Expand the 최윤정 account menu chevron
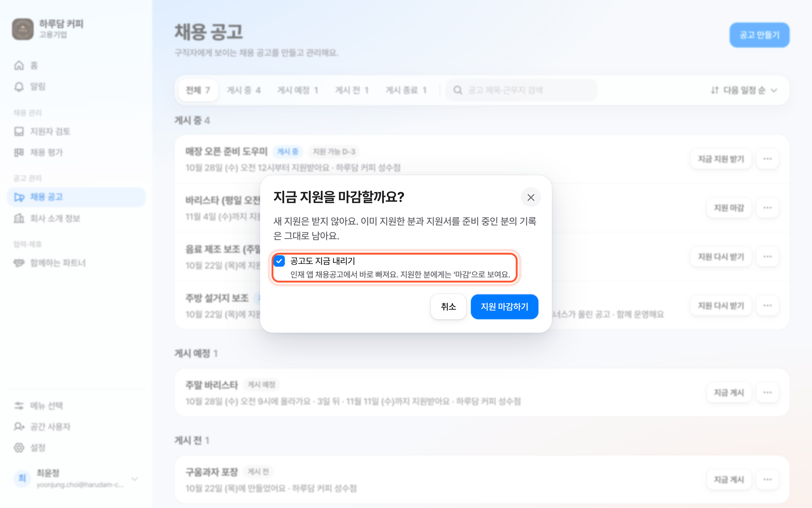812x508 pixels. tap(134, 478)
